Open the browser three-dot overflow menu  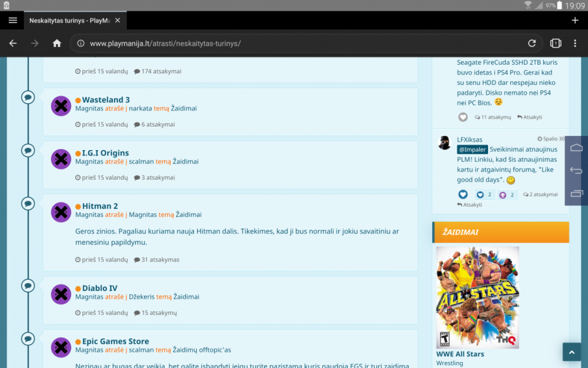[x=575, y=43]
